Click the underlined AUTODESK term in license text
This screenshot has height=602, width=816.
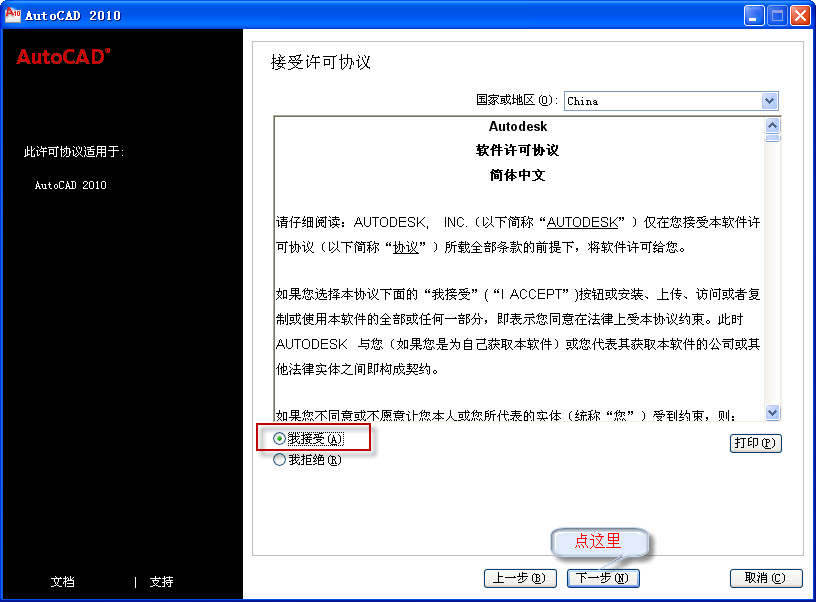[582, 222]
